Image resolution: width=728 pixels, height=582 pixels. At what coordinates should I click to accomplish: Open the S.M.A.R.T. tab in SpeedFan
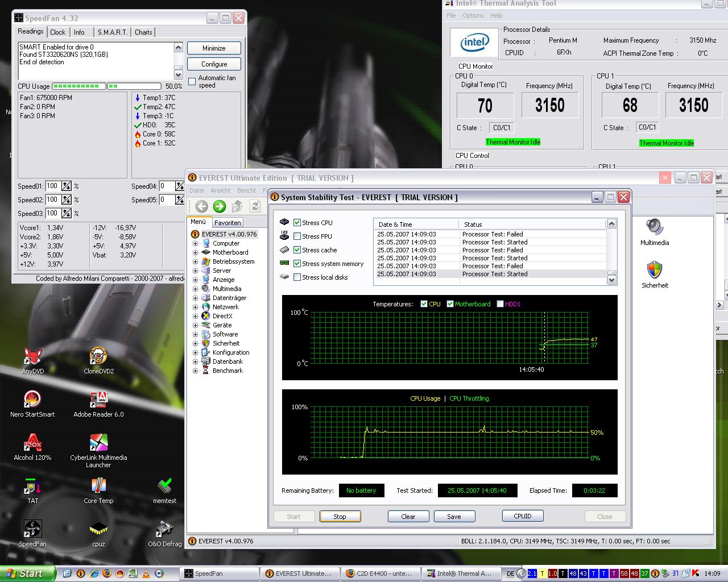click(x=113, y=32)
